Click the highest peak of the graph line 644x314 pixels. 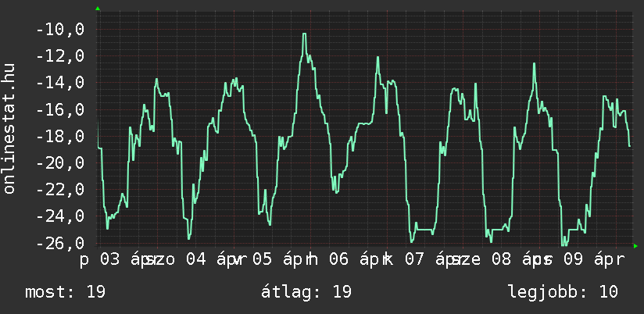304,34
